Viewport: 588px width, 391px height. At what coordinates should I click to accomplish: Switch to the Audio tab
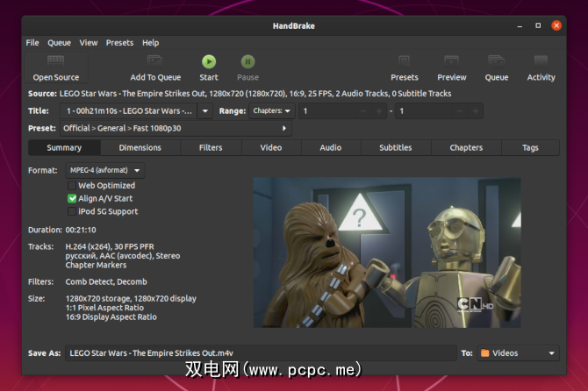(x=331, y=147)
